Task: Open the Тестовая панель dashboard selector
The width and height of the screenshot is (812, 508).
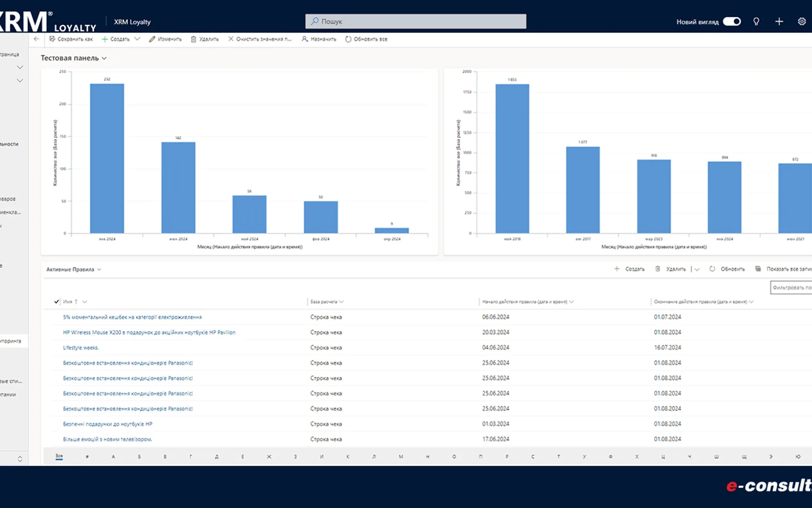Action: 74,58
